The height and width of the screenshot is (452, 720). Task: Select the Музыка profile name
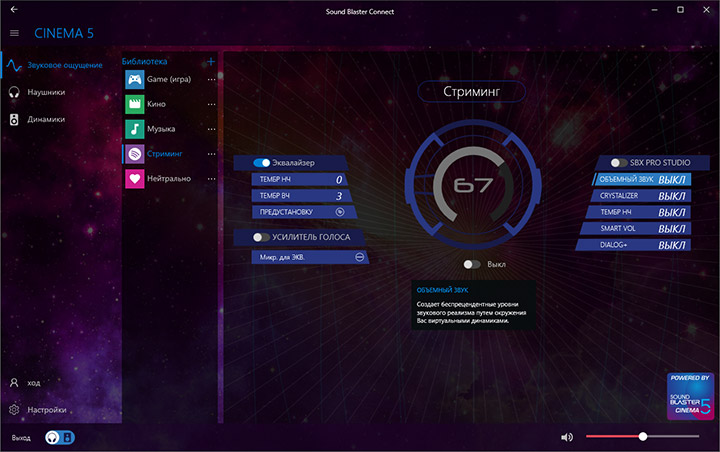tap(161, 129)
